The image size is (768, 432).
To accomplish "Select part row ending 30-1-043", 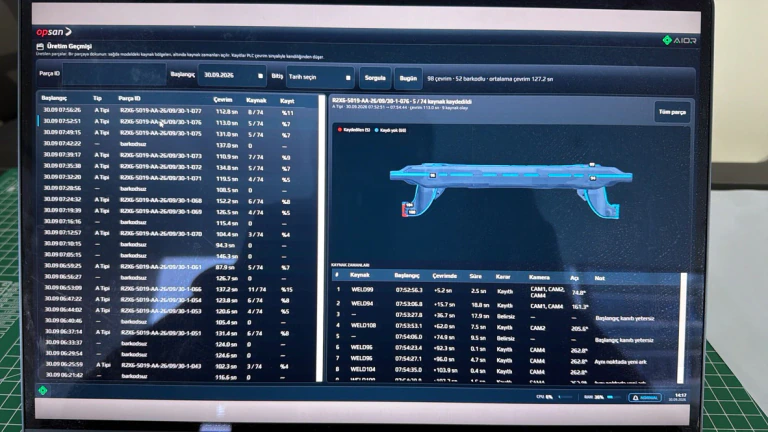I will 179,366.
